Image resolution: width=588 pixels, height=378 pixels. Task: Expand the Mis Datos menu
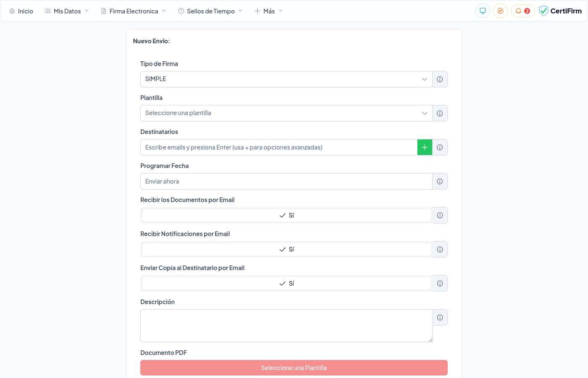pos(67,11)
